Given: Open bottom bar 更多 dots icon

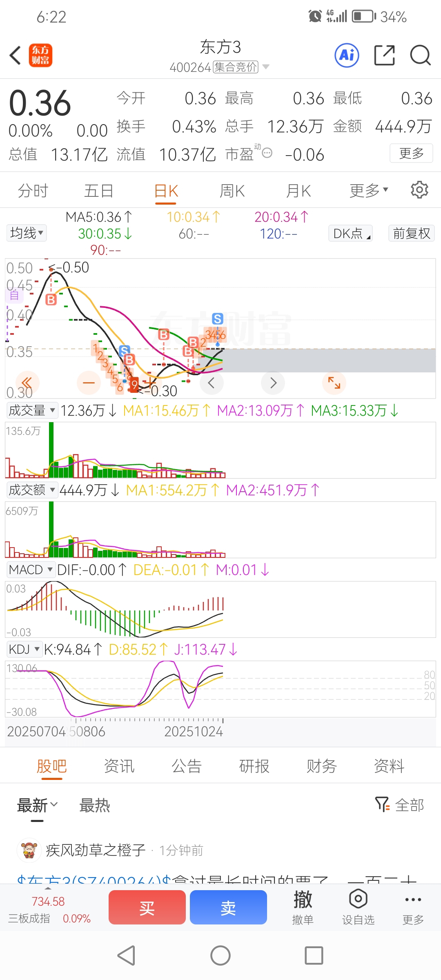Looking at the screenshot, I should coord(413,907).
